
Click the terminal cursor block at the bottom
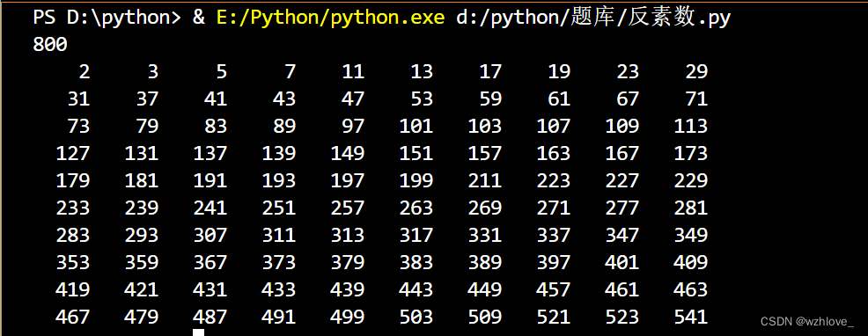198,332
